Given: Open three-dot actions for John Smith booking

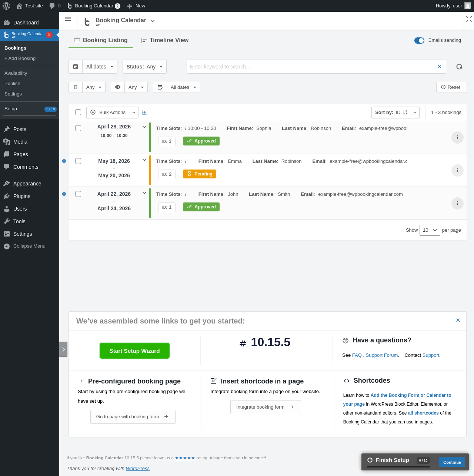Looking at the screenshot, I should [x=457, y=203].
